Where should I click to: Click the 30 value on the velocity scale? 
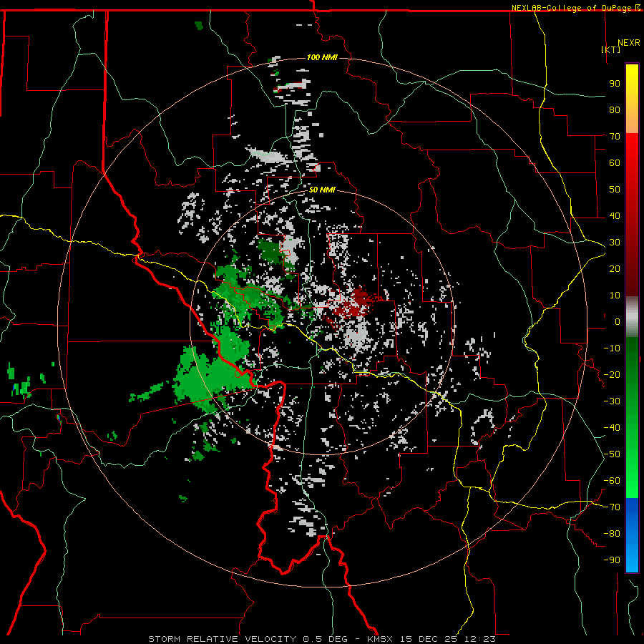(x=615, y=243)
